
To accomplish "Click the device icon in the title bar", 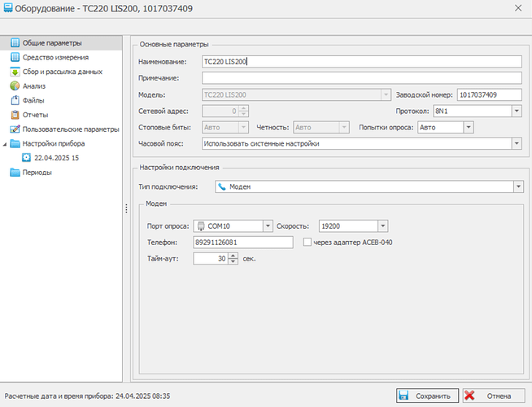I will point(7,8).
